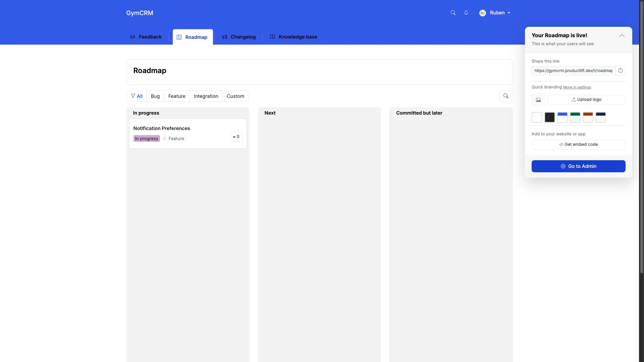Click the Changelog megaphone icon

coord(225,37)
